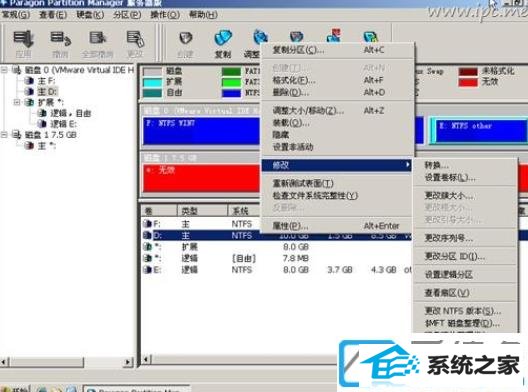Choose 隐藏 in the context menu
This screenshot has height=392, width=528.
pyautogui.click(x=337, y=135)
